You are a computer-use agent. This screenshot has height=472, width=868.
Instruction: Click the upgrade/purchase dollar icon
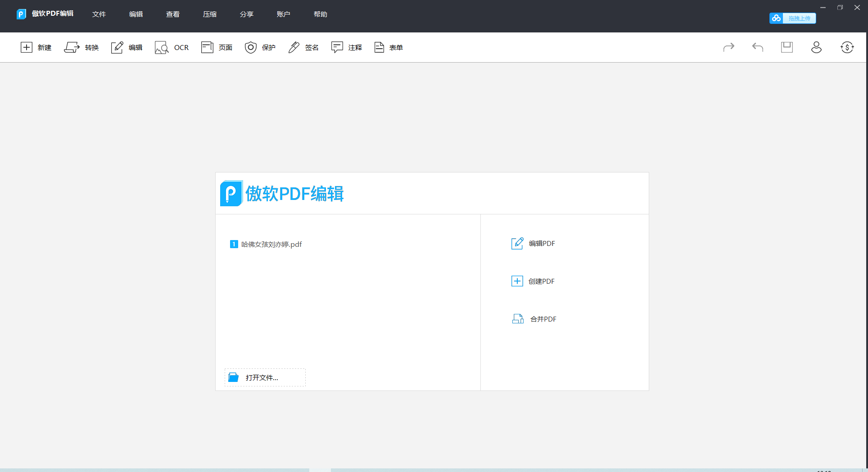[847, 47]
